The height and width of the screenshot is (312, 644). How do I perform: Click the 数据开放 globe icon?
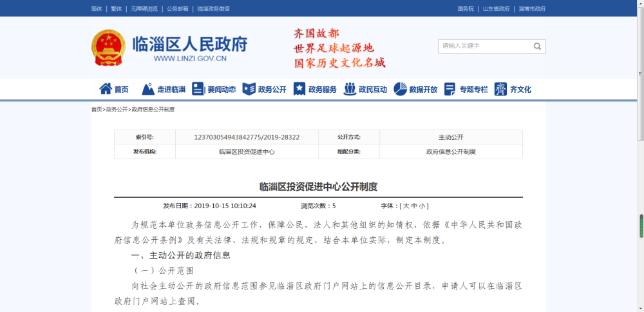click(x=400, y=89)
